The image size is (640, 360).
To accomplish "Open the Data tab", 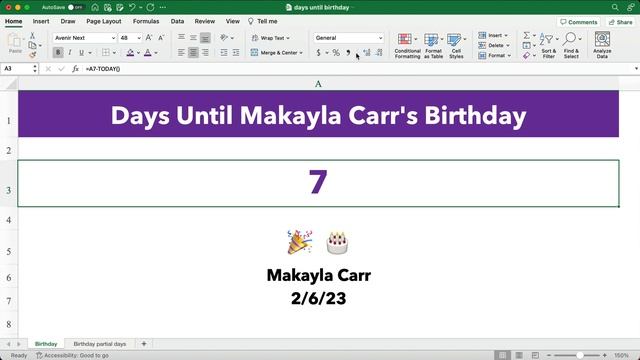I will (177, 21).
